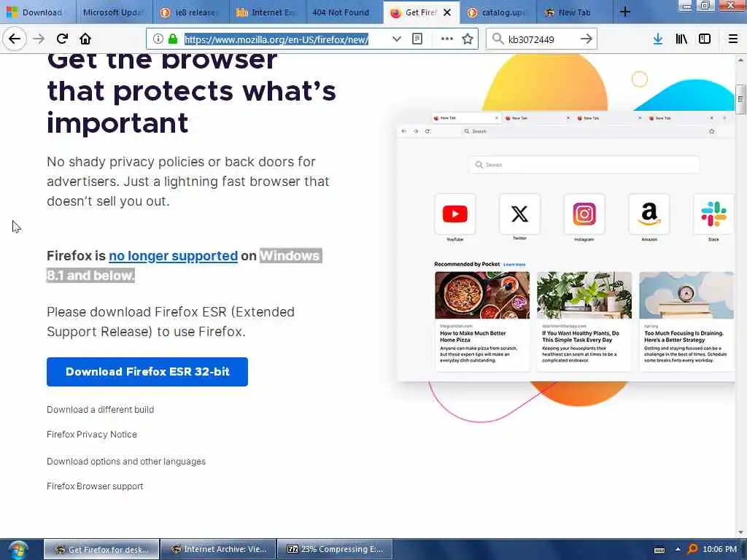Switch to the ie8 release tab
Viewport: 747px width, 560px height.
coord(191,12)
